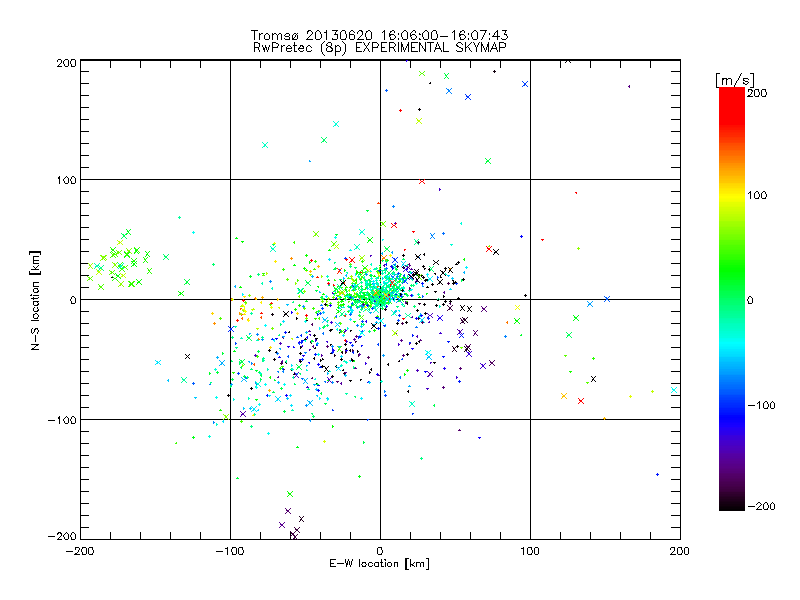Click the x-axis tick label "-100"
The image size is (800, 600).
[230, 551]
